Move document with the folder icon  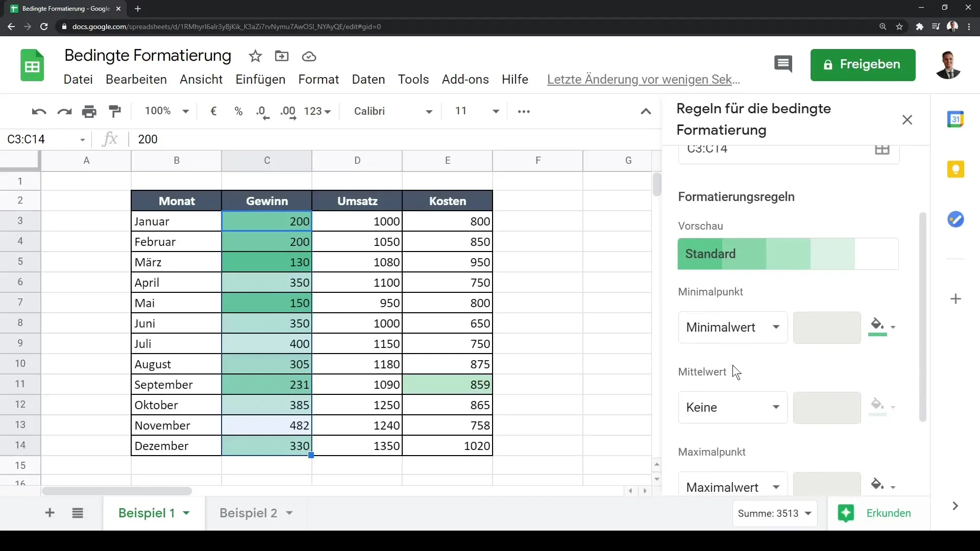point(282,56)
